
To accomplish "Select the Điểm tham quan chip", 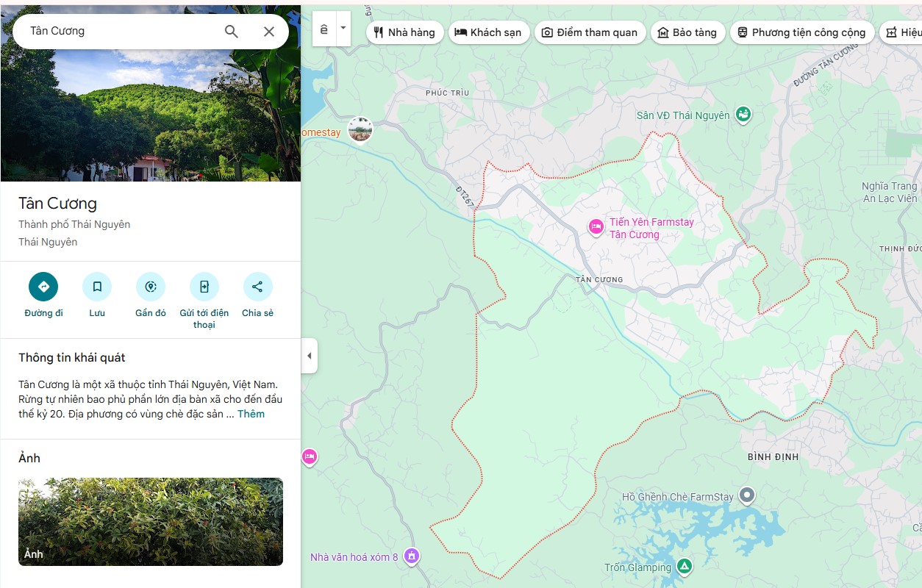I will click(x=590, y=32).
